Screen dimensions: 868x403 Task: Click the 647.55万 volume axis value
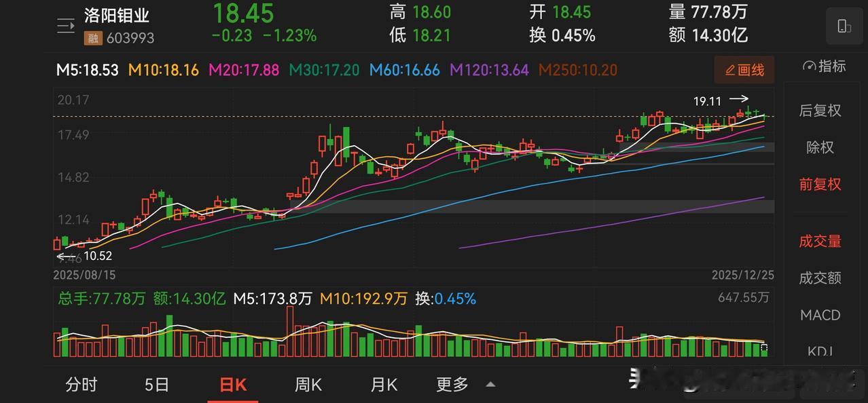(x=743, y=297)
